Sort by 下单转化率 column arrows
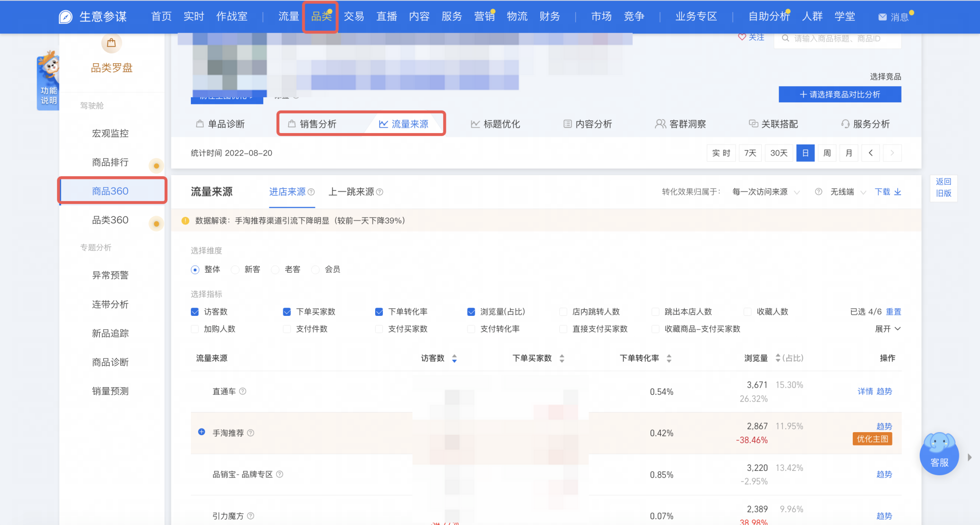This screenshot has height=525, width=980. pos(669,358)
